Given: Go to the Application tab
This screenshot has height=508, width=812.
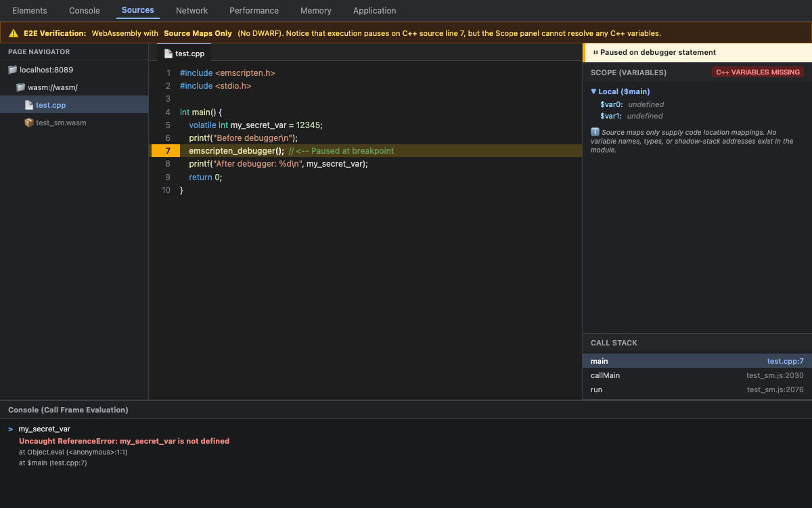Looking at the screenshot, I should pos(375,11).
